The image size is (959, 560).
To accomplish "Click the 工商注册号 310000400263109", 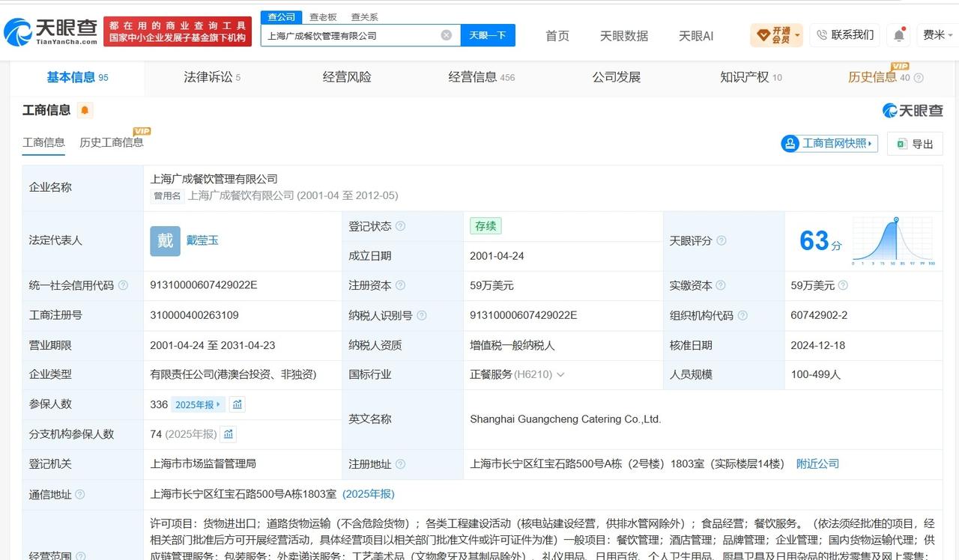I will [x=194, y=315].
